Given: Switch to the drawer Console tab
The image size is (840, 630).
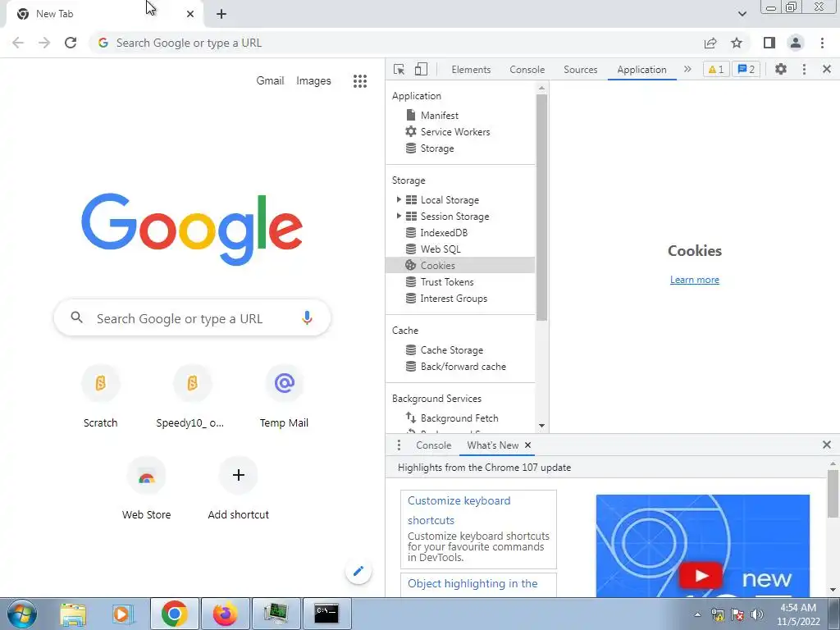Looking at the screenshot, I should pos(433,445).
